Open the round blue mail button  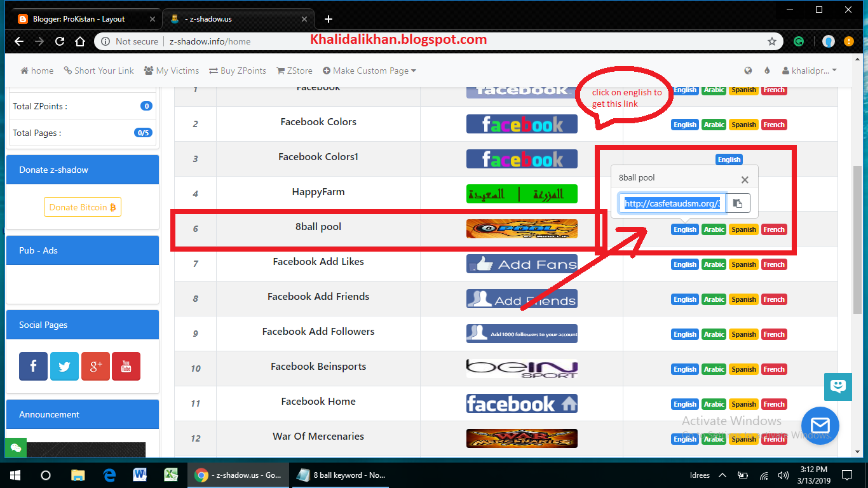tap(820, 425)
